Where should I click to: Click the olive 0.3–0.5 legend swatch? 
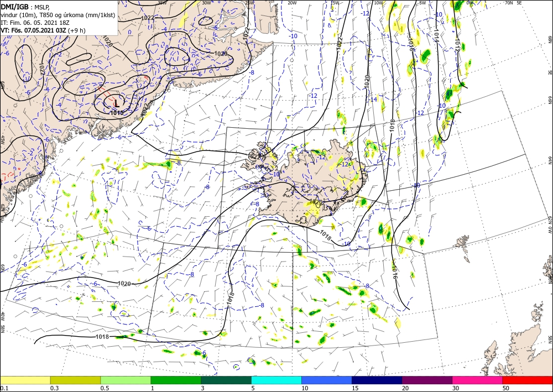[75, 380]
